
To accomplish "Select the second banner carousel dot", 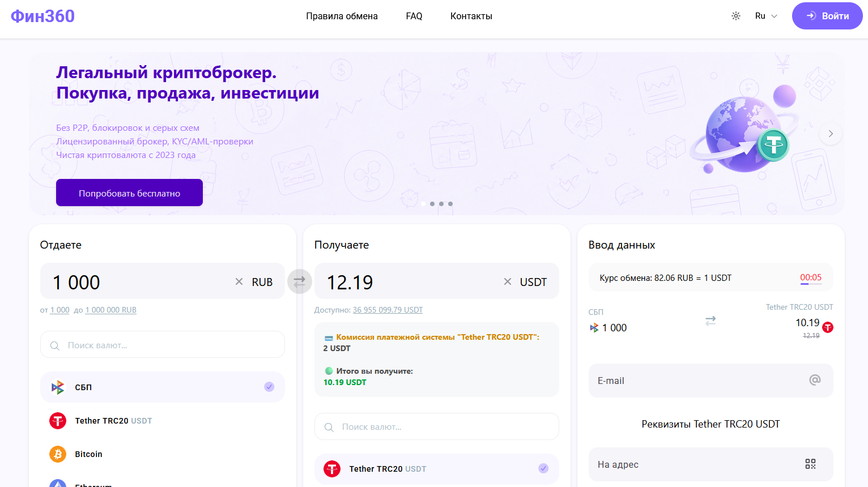I will pyautogui.click(x=432, y=204).
